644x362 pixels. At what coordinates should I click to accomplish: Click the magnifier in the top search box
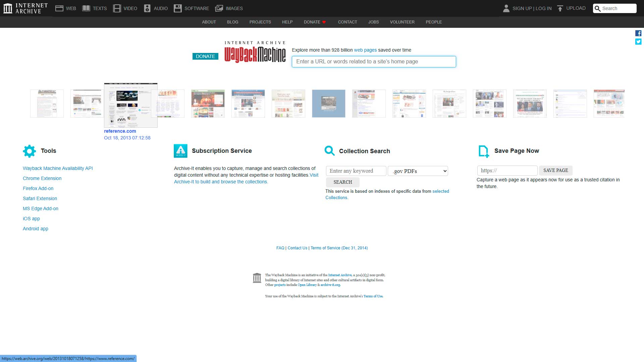597,8
